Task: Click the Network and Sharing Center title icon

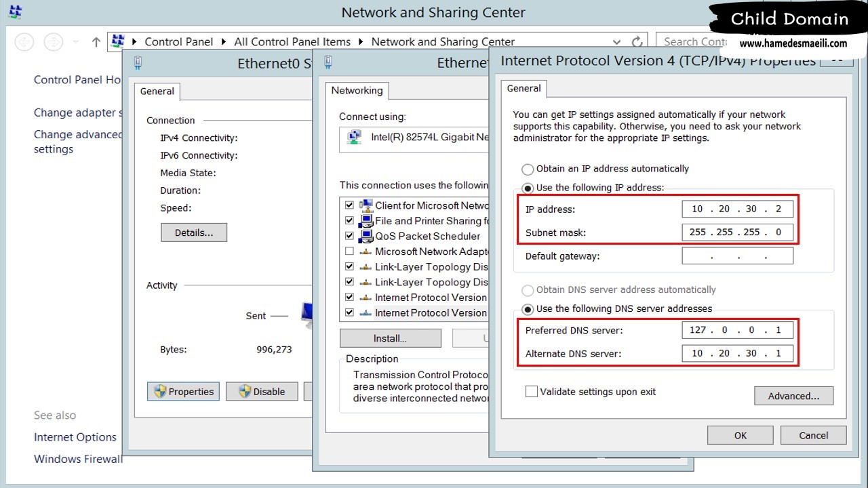Action: tap(14, 12)
